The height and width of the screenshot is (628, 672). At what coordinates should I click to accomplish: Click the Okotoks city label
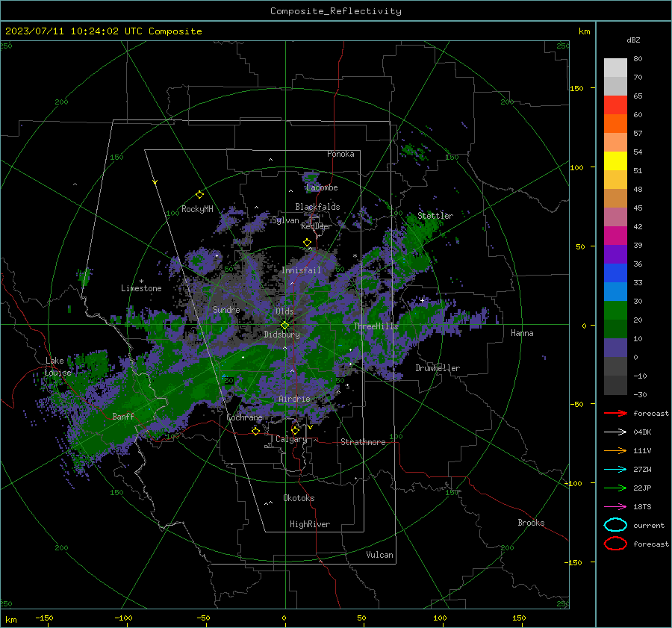click(299, 498)
